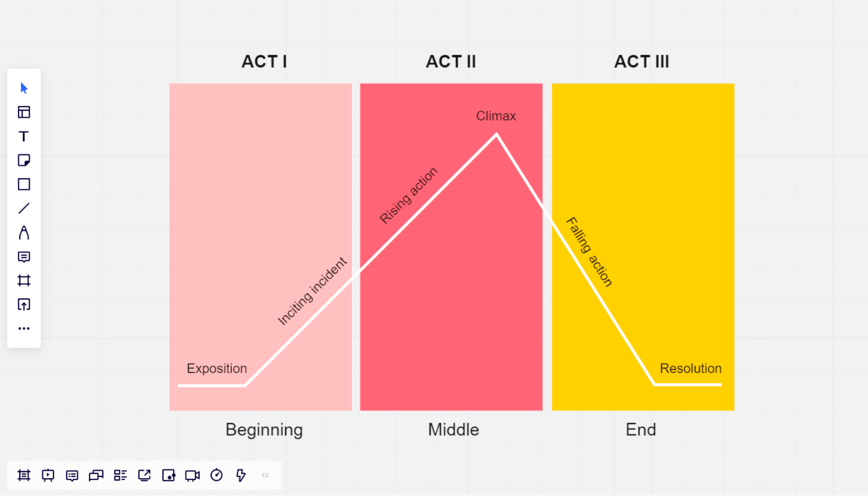Open the Timer tool
This screenshot has width=868, height=496.
tap(216, 475)
